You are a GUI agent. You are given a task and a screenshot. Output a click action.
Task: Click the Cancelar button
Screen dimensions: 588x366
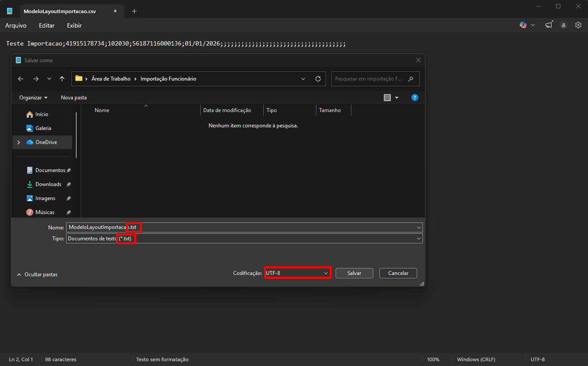[x=398, y=273]
